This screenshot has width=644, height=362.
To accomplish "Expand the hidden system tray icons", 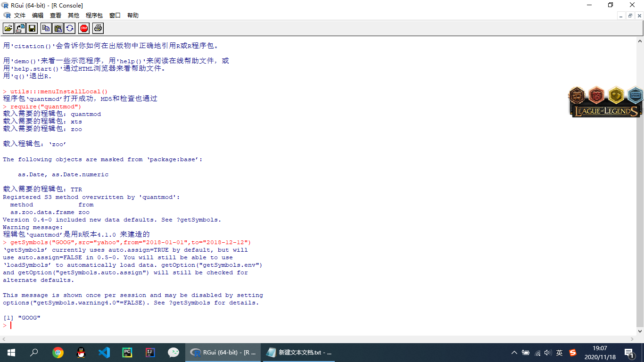I will point(514,353).
